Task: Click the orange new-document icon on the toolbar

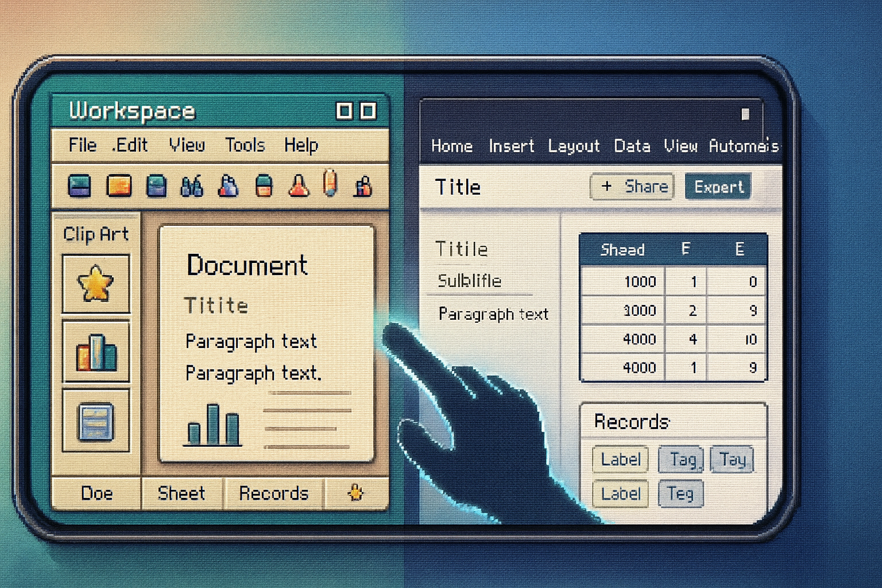Action: (119, 186)
